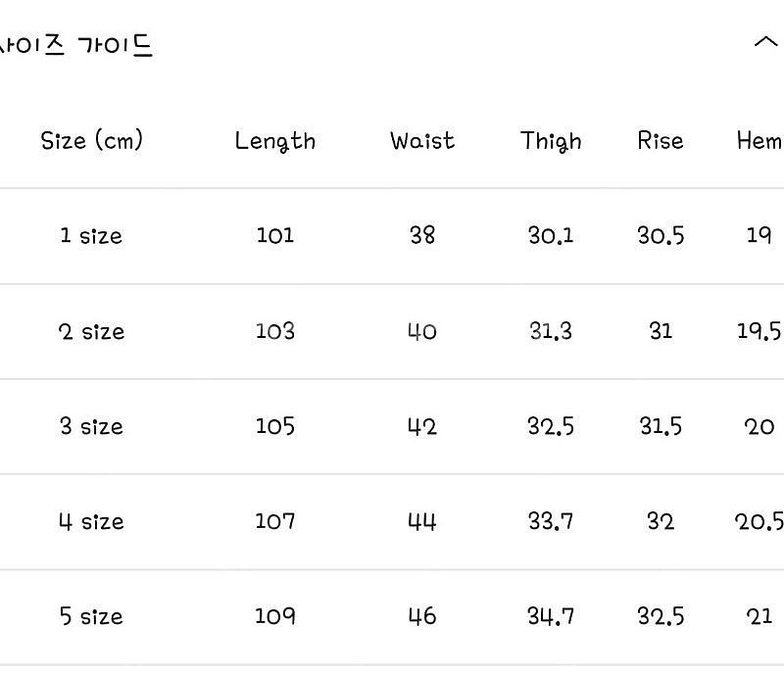Click the Rise column header
This screenshot has width=784, height=674.
coord(660,140)
